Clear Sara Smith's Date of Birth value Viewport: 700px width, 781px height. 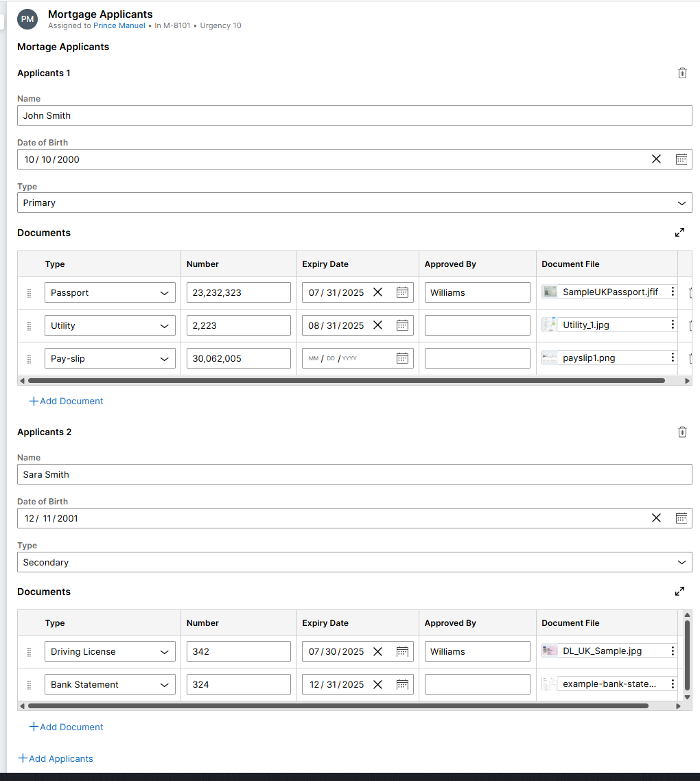[656, 517]
